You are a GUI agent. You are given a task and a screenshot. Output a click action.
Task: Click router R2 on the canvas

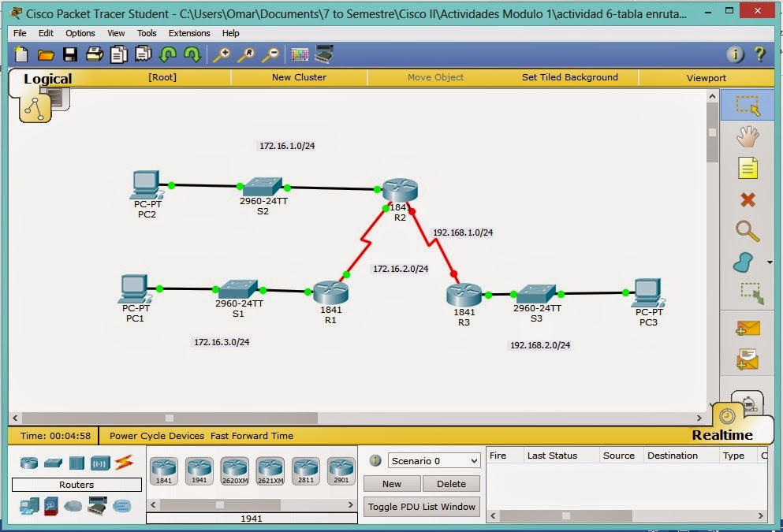click(x=400, y=191)
